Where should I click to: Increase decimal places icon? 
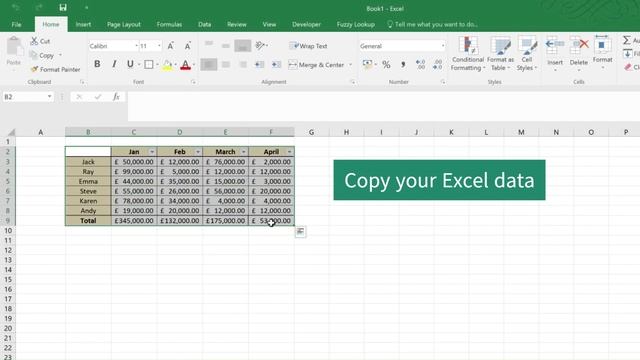point(420,64)
